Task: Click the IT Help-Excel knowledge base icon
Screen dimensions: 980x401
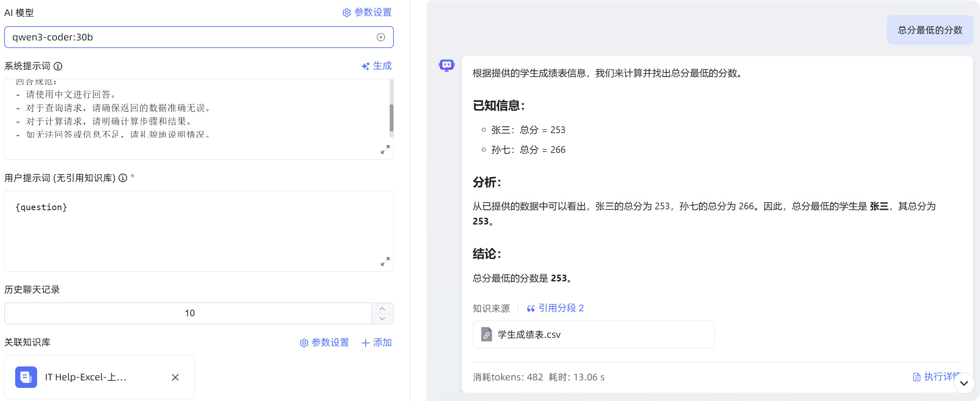Action: pos(26,377)
